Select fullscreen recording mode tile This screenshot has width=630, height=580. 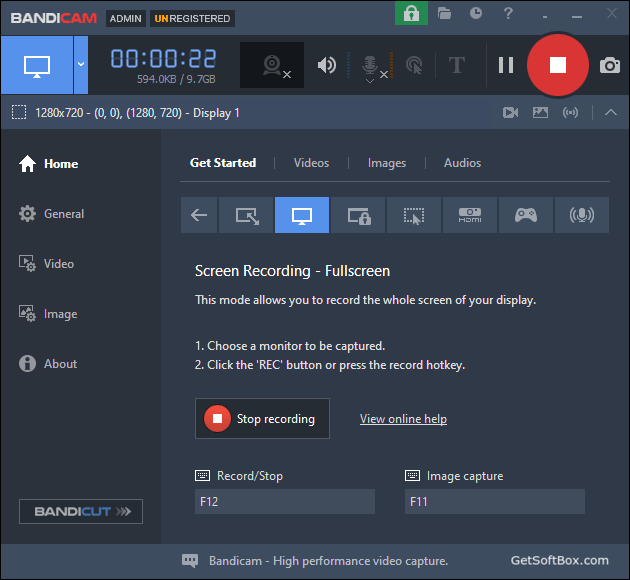[302, 215]
